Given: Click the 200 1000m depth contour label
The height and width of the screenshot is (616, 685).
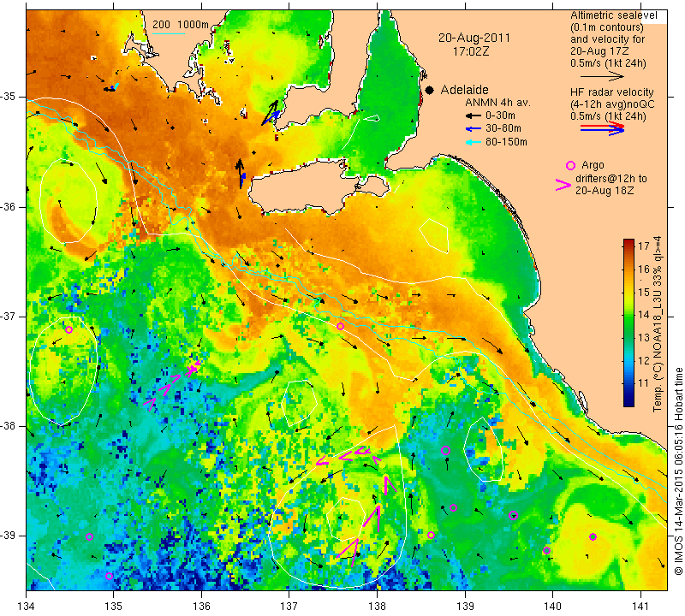Looking at the screenshot, I should (x=181, y=25).
